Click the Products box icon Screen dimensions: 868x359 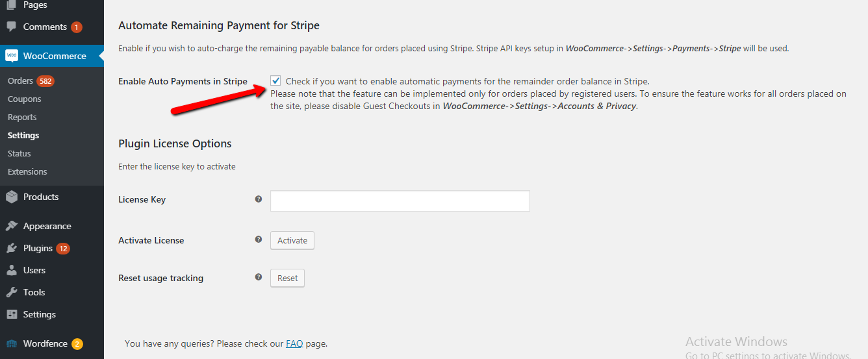(12, 197)
